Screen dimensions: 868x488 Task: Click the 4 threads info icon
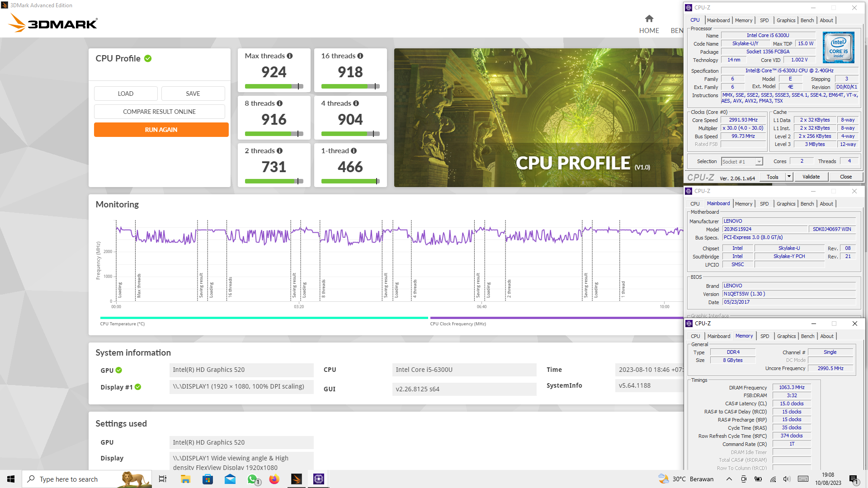(x=356, y=103)
